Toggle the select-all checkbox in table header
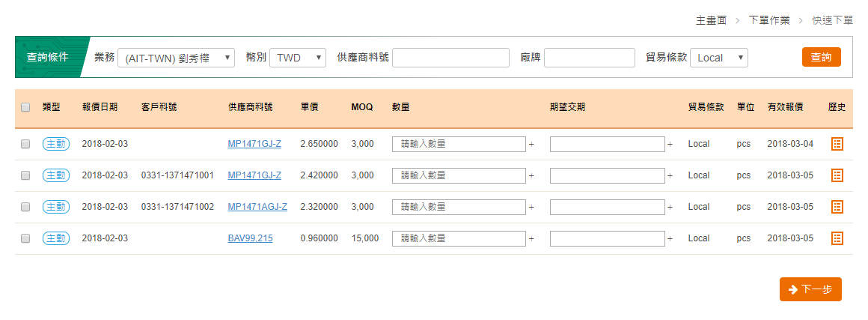Viewport: 868px width, 320px height. tap(25, 107)
